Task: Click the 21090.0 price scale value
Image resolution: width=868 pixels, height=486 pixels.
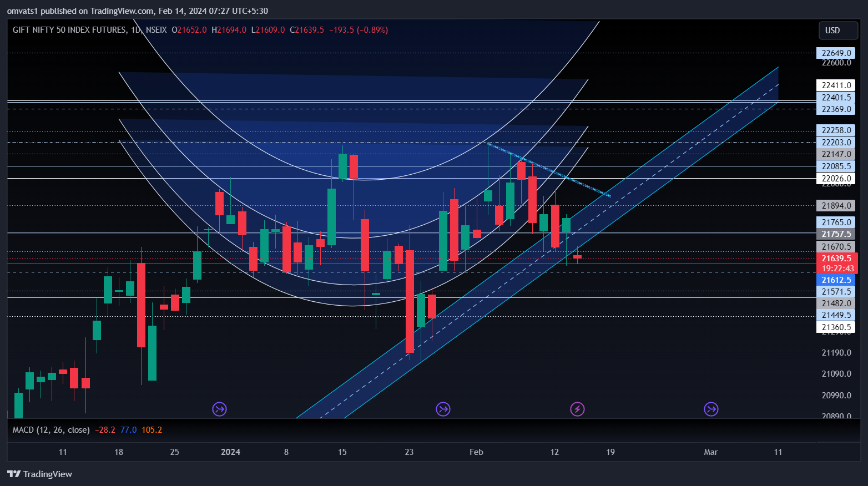Action: click(x=836, y=374)
